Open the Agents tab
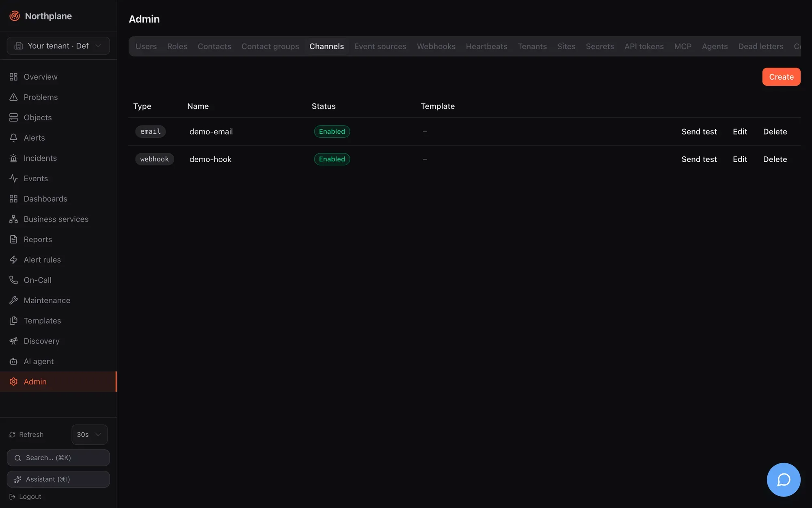 pos(715,46)
